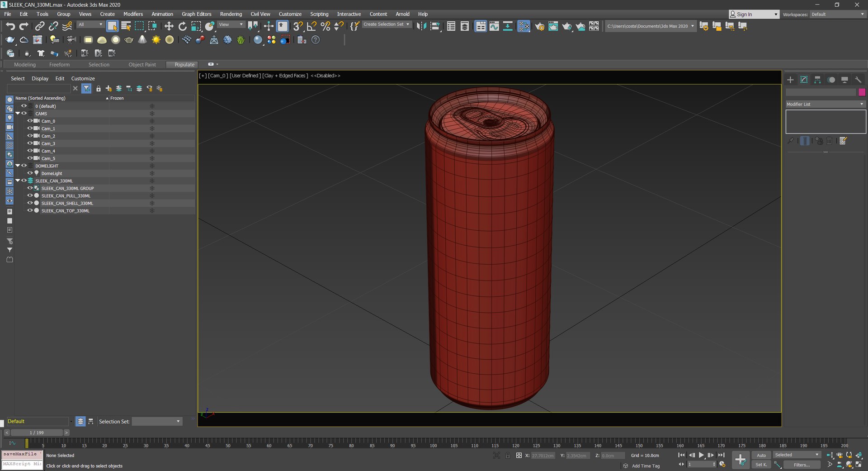Click the Set K. key button

[761, 465]
